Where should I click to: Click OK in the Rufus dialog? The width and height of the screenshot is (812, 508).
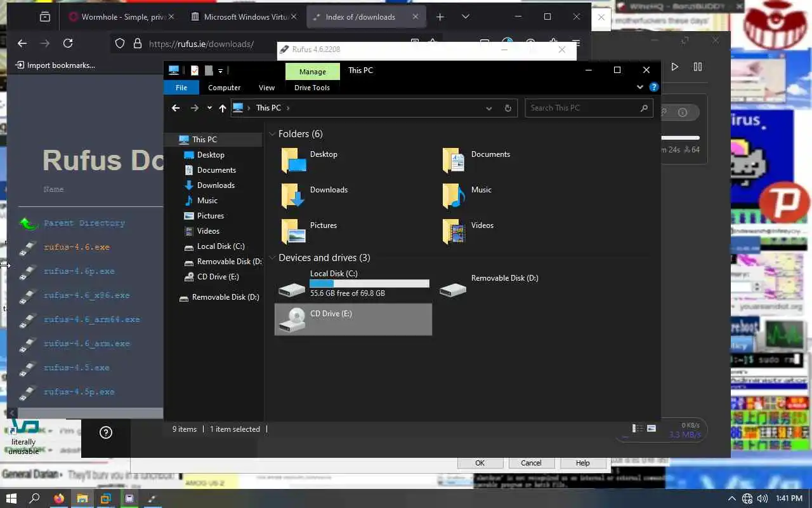point(480,463)
